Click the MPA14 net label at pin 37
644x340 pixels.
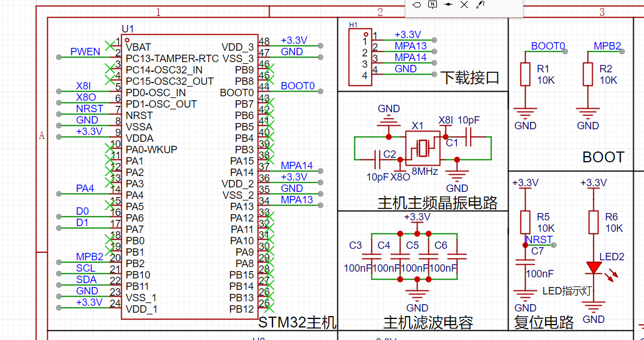pyautogui.click(x=296, y=166)
